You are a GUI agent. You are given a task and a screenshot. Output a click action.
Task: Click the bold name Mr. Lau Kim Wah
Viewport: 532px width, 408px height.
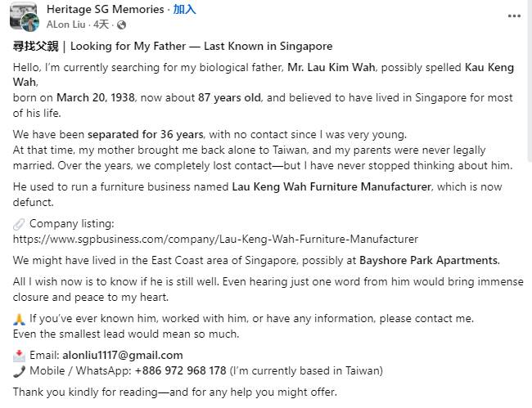tap(331, 67)
